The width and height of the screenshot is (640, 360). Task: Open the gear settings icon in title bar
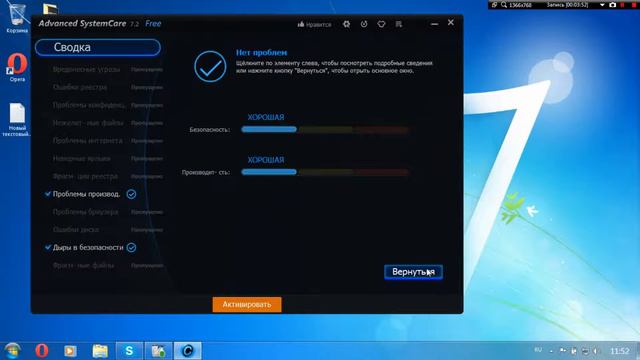click(x=346, y=24)
